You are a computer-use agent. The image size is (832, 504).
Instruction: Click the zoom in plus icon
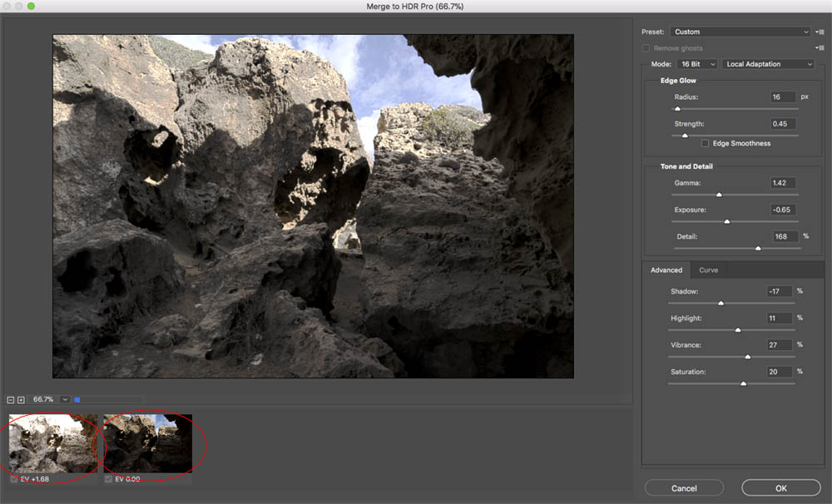19,399
